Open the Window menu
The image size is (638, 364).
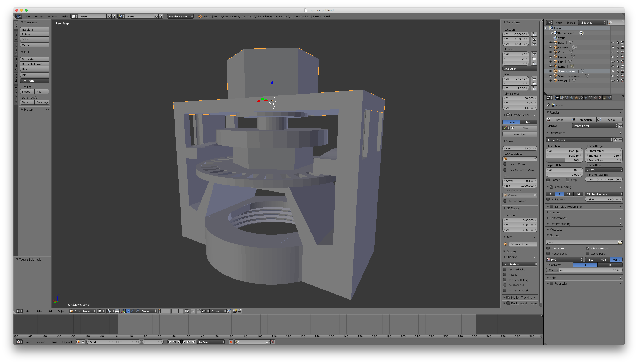[x=52, y=16]
